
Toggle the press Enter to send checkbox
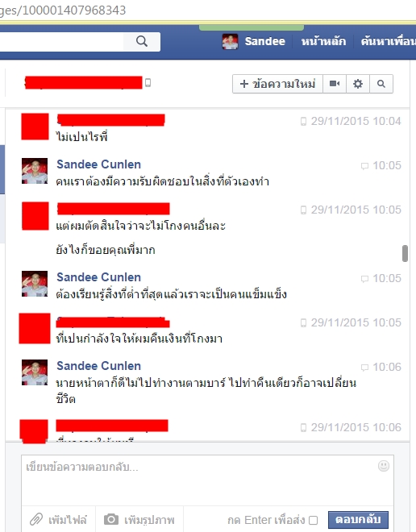click(x=313, y=520)
